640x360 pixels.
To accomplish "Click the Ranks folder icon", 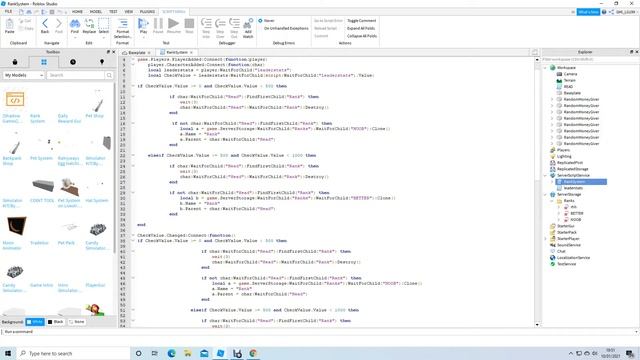I will coord(559,201).
